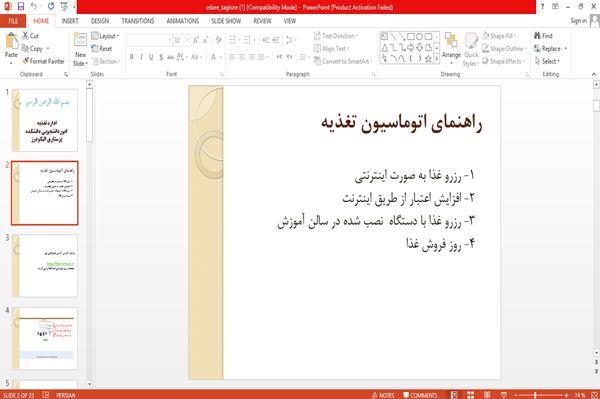
Task: Switch to the ANIMATIONS tab
Action: [183, 21]
